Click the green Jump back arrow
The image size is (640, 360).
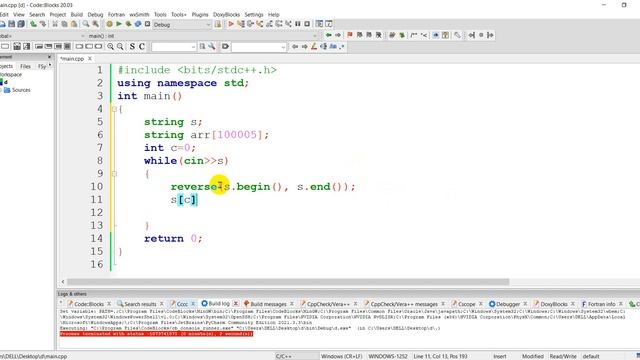click(x=328, y=35)
